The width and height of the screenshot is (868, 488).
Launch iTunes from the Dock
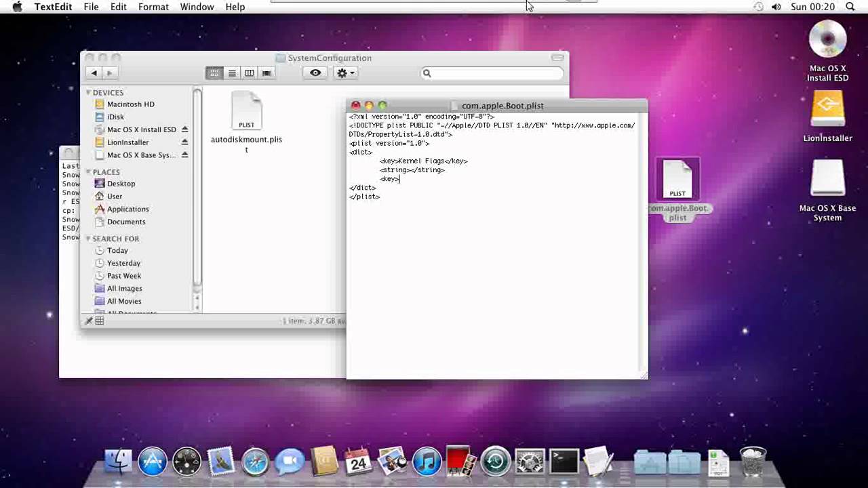pos(427,462)
